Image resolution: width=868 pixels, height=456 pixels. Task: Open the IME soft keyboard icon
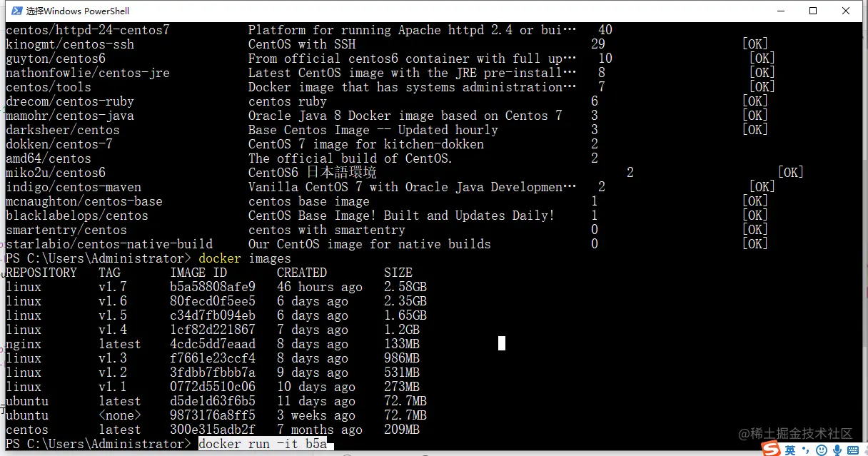(852, 450)
